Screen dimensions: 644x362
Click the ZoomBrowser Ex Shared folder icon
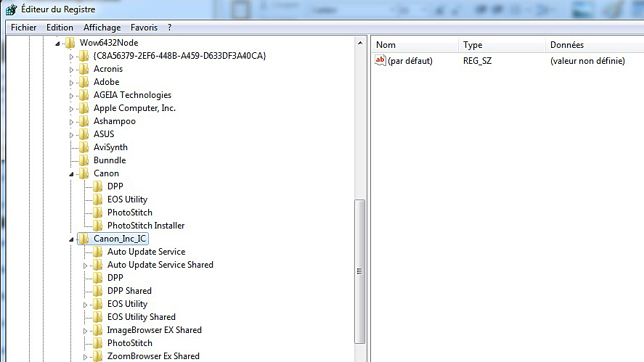(x=98, y=356)
